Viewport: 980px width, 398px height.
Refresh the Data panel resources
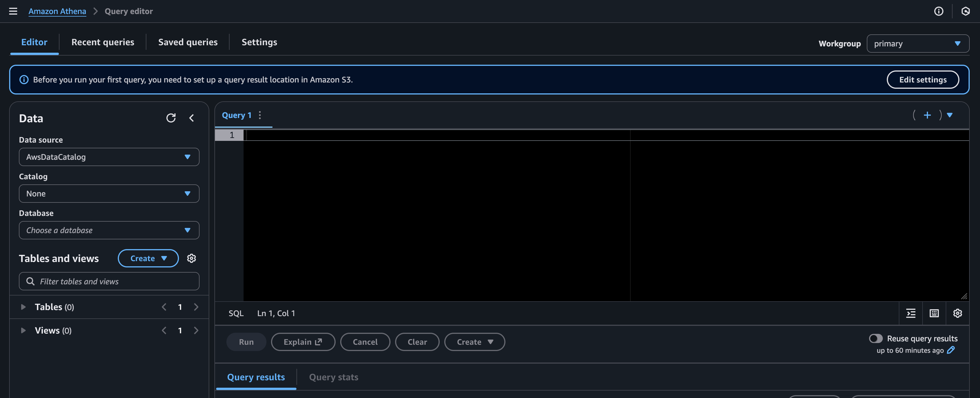171,118
